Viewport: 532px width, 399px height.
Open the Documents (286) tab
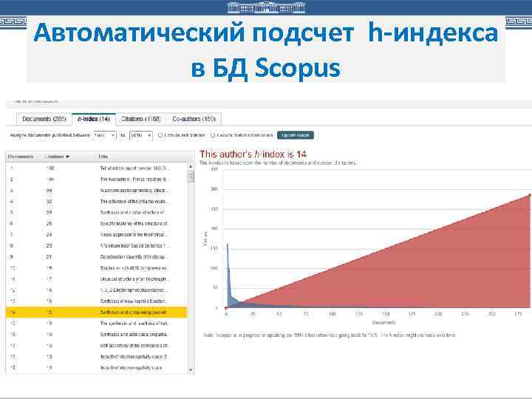tap(44, 119)
